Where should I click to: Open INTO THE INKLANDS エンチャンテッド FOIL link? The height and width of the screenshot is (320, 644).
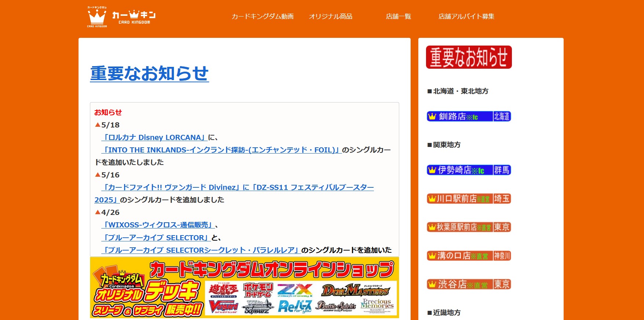(222, 150)
